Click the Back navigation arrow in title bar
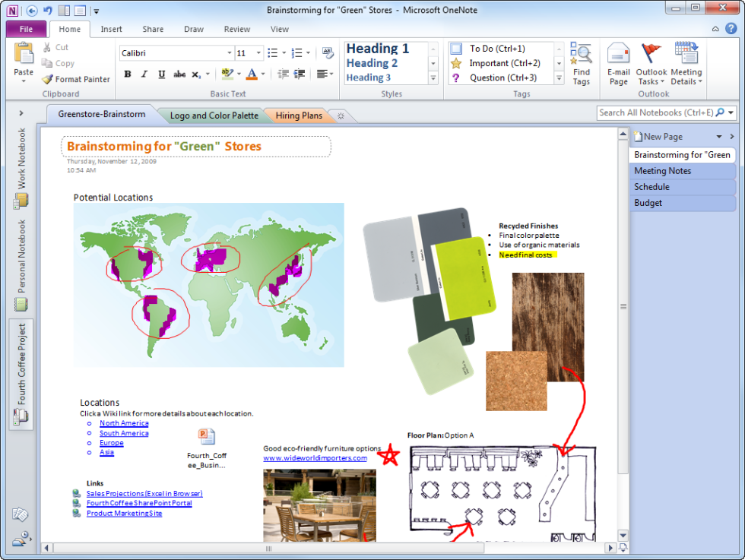This screenshot has width=745, height=560. (31, 11)
